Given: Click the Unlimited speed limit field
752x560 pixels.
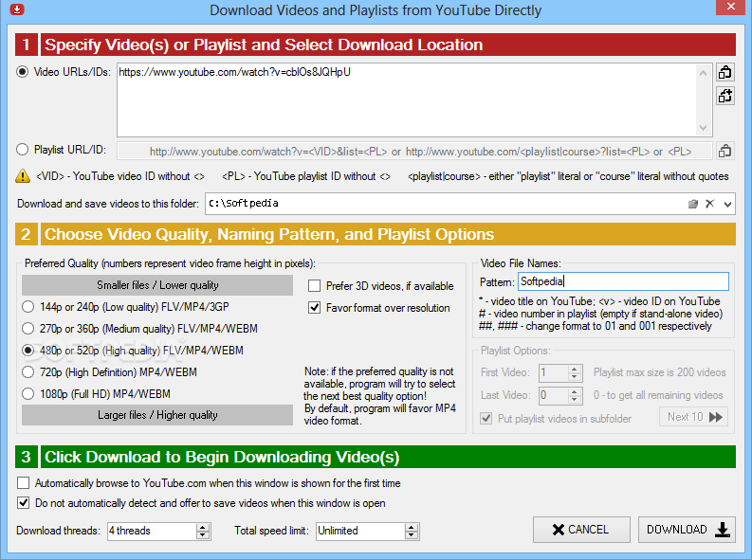Looking at the screenshot, I should (x=360, y=531).
